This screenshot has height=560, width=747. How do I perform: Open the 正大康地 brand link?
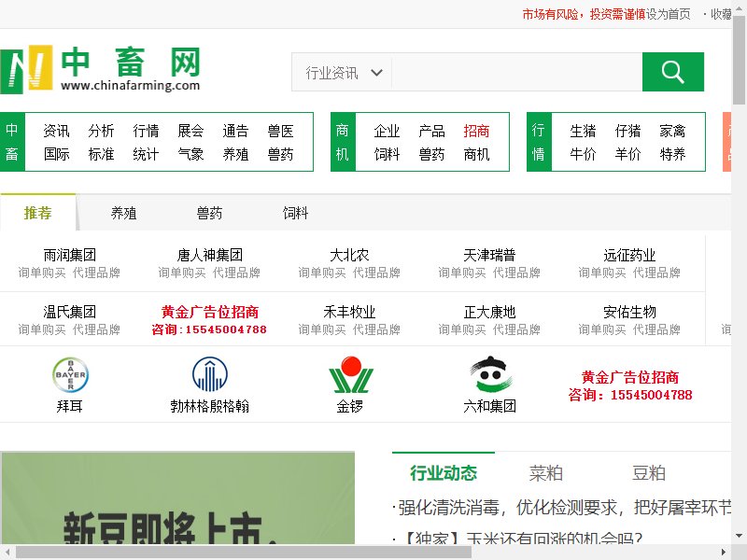489,312
